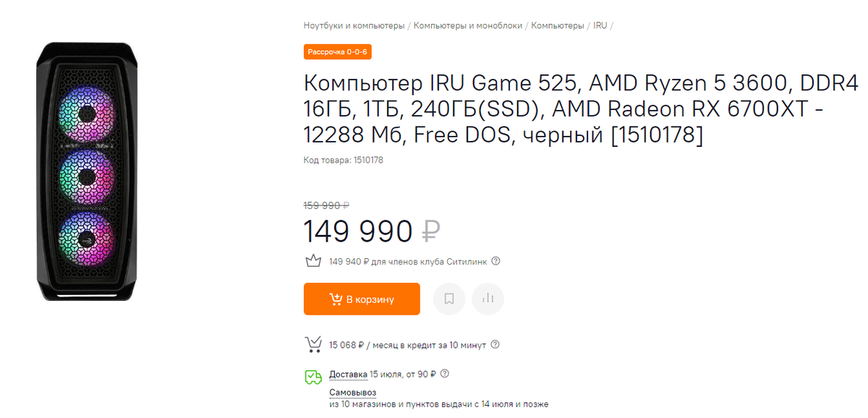Click the shopping cart icon inside the orange button

(x=336, y=299)
